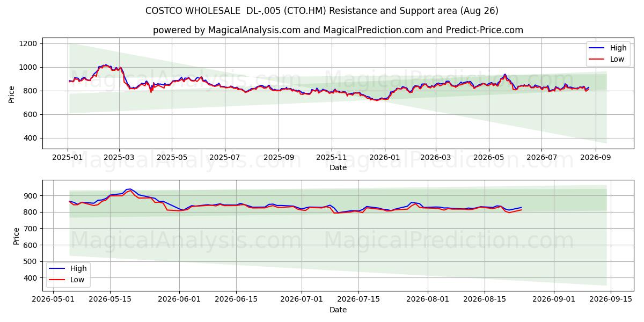
Task: Click the '2025-03' date tick label
Action: point(119,158)
